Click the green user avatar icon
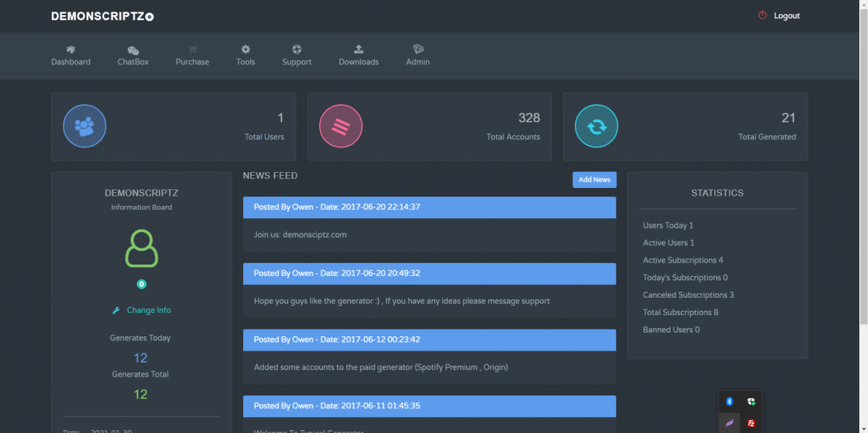Viewport: 868px width, 433px height. 142,249
